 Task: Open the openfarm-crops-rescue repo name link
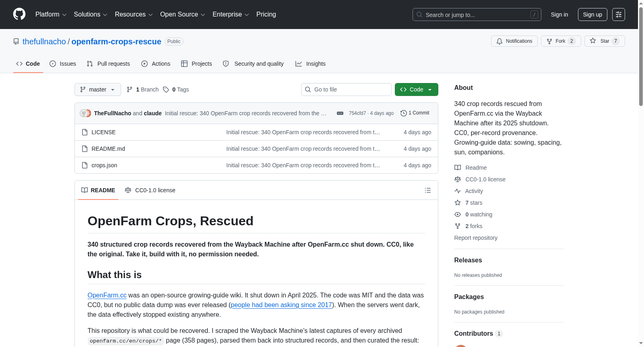(x=116, y=42)
